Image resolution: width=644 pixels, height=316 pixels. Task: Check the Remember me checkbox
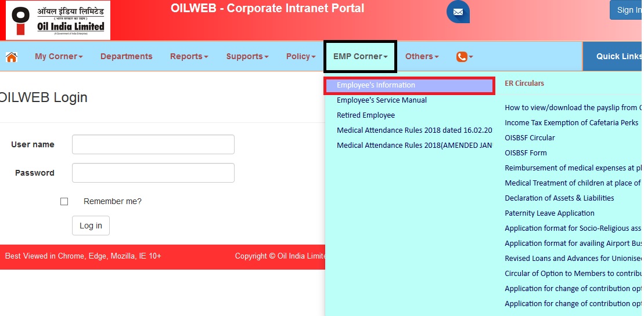[x=64, y=202]
